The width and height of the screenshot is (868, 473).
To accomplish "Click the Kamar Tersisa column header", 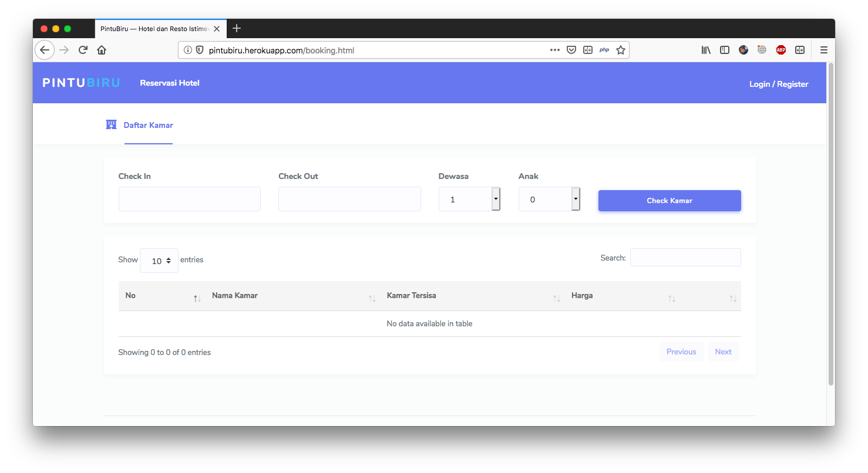I will (411, 295).
